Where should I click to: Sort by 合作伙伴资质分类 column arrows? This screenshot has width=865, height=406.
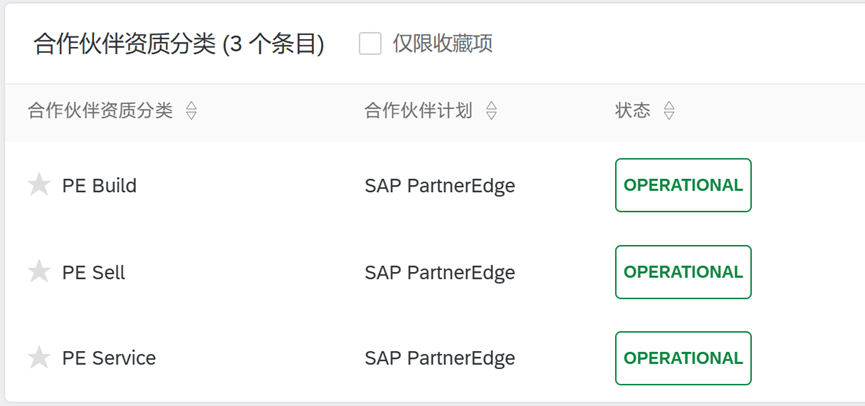[x=191, y=110]
